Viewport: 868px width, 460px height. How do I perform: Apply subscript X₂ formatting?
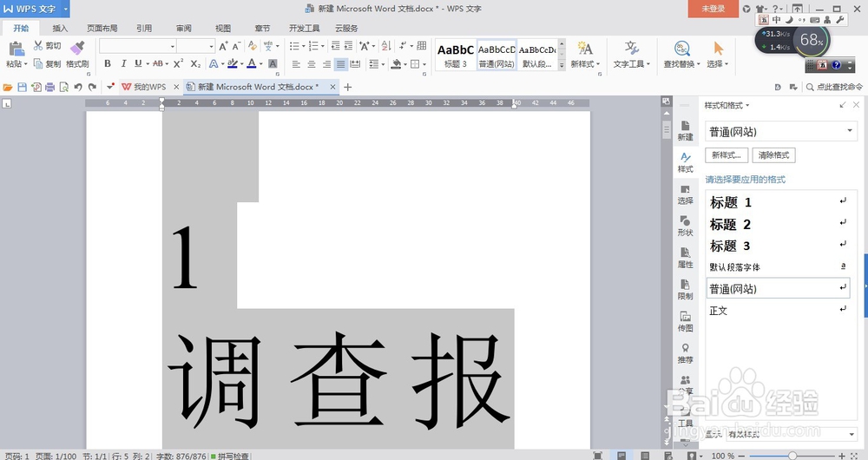[x=195, y=63]
